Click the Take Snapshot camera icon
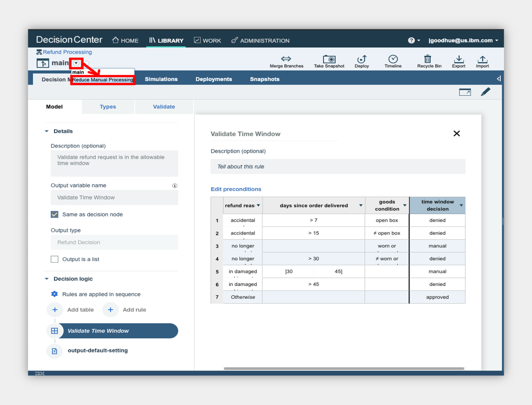 [329, 59]
